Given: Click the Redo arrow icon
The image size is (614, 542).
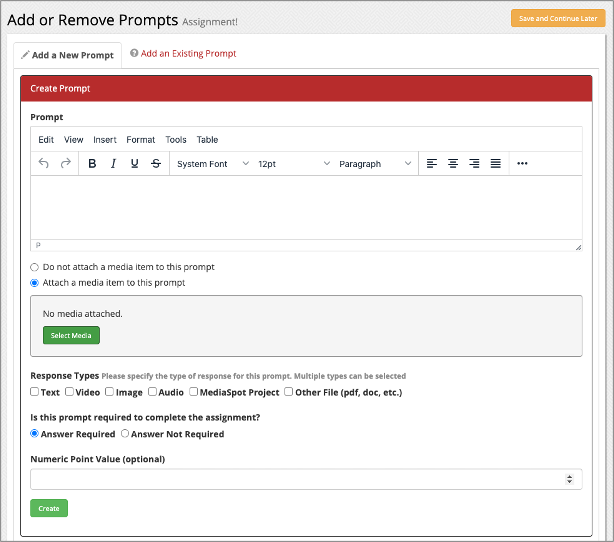Looking at the screenshot, I should [66, 164].
